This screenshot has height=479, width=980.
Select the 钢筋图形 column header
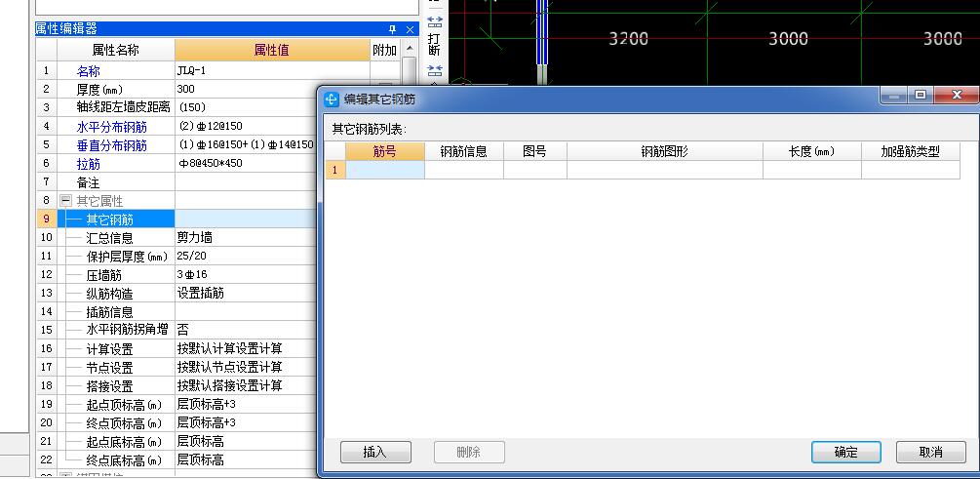pyautogui.click(x=664, y=151)
